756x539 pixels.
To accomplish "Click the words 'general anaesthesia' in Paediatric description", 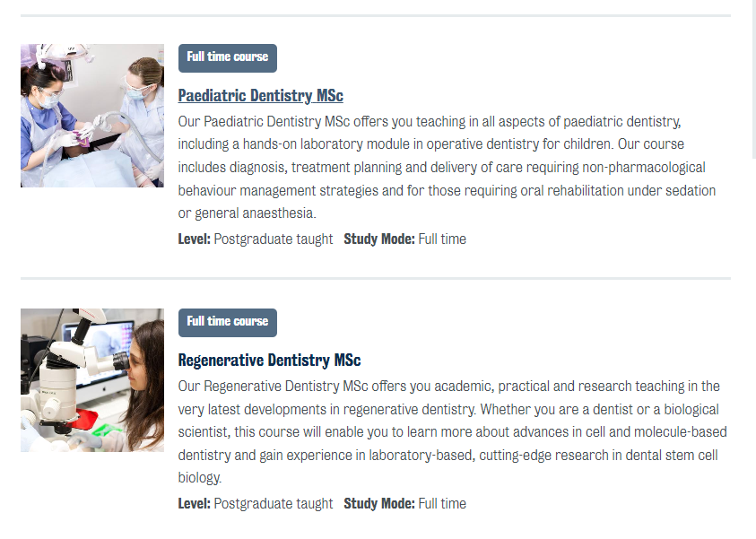I will (255, 213).
